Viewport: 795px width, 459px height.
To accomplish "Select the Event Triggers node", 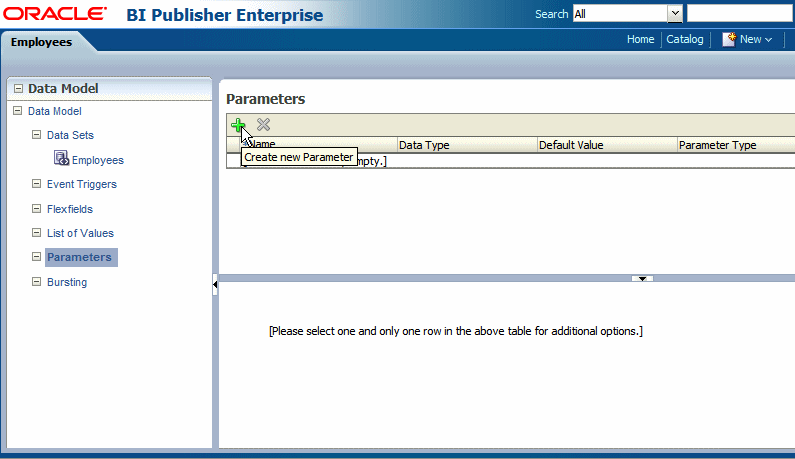I will click(x=82, y=184).
